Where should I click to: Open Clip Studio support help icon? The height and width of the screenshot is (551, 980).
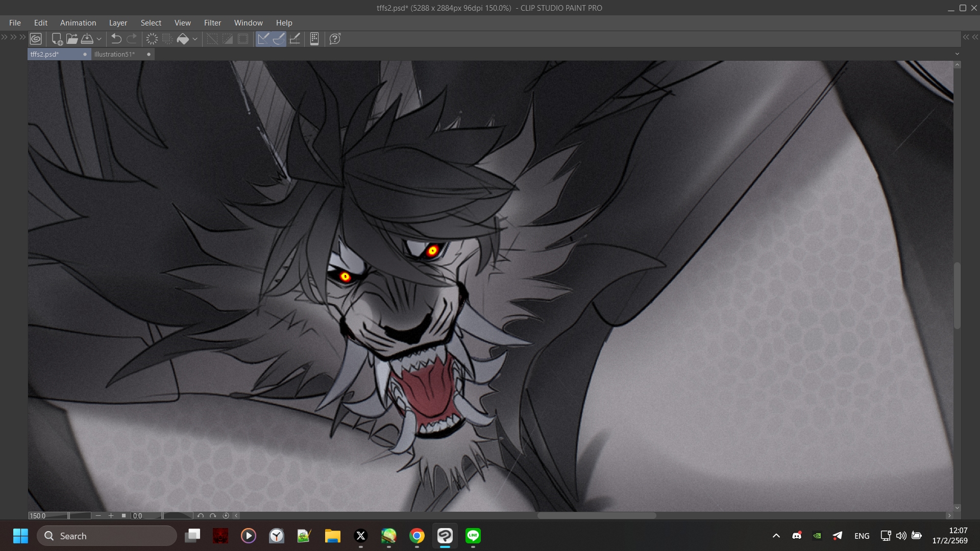tap(335, 39)
